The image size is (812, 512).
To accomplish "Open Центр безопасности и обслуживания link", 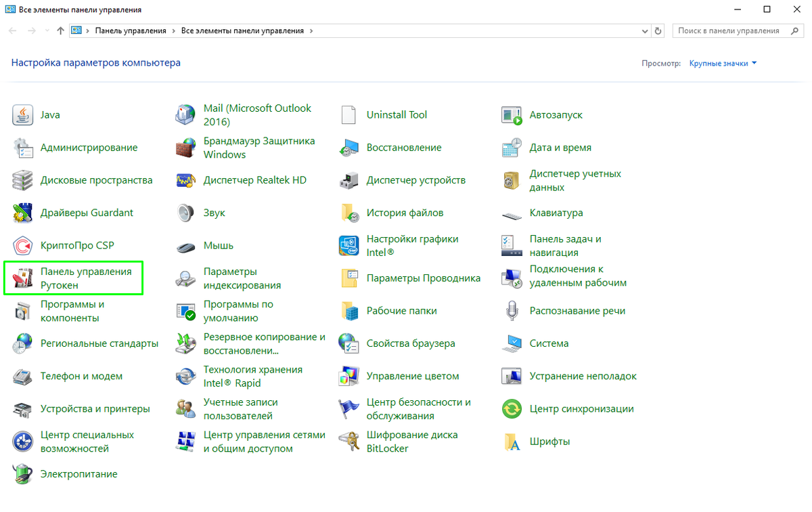I will coord(419,409).
